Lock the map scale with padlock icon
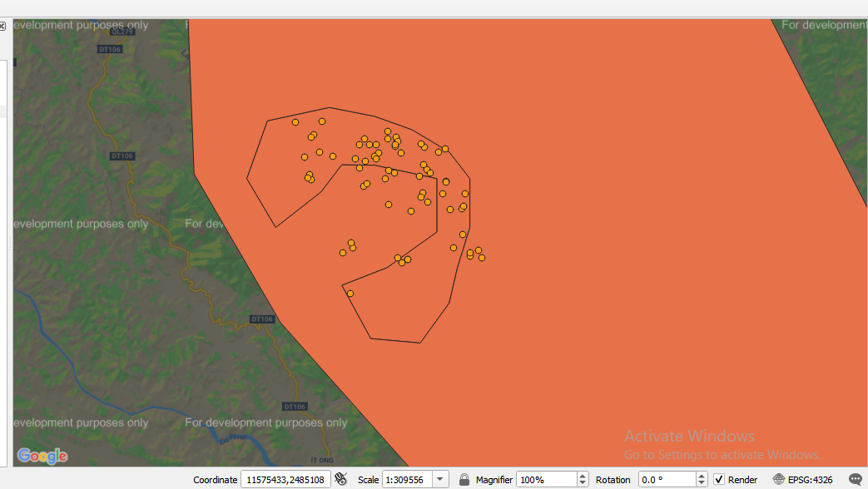 click(x=464, y=480)
